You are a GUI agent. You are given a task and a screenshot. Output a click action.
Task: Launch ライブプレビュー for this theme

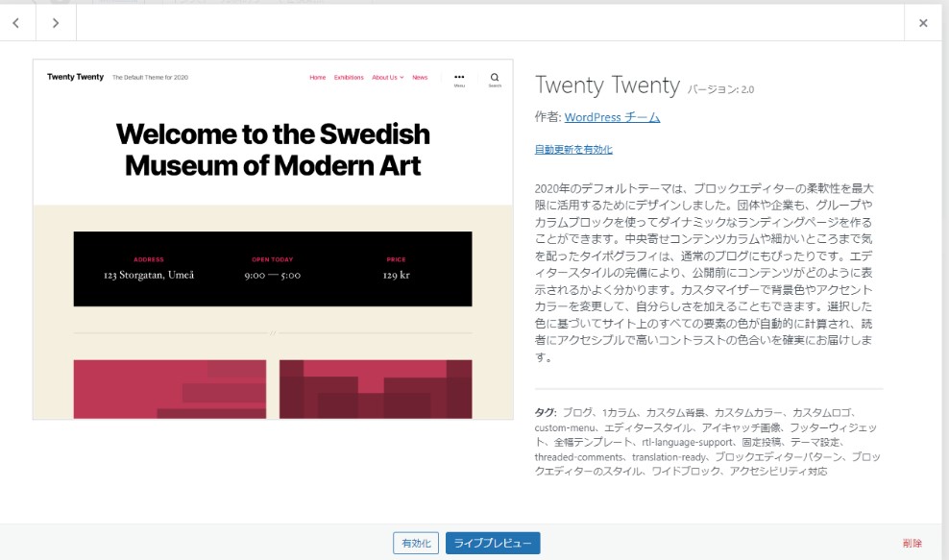493,544
